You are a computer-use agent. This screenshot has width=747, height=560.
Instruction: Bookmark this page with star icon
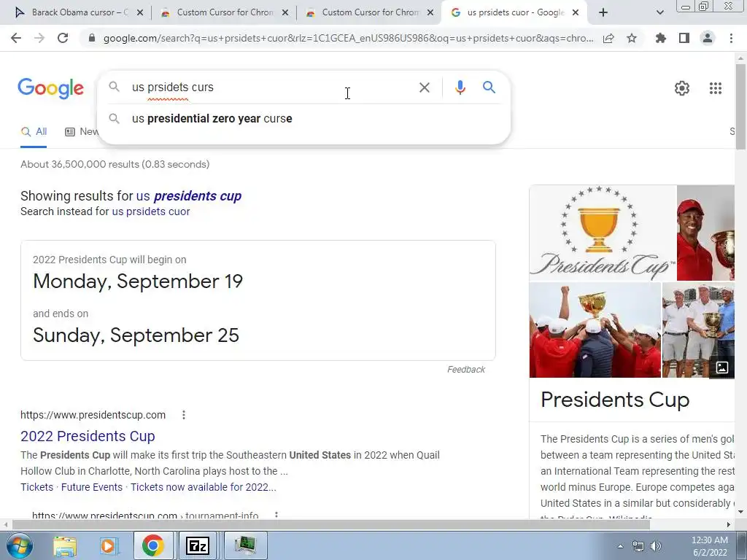632,38
